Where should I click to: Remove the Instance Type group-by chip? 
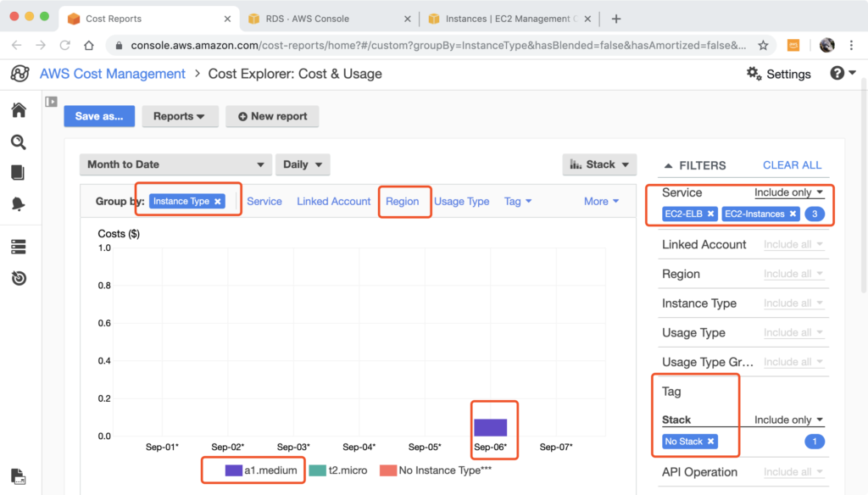click(218, 202)
